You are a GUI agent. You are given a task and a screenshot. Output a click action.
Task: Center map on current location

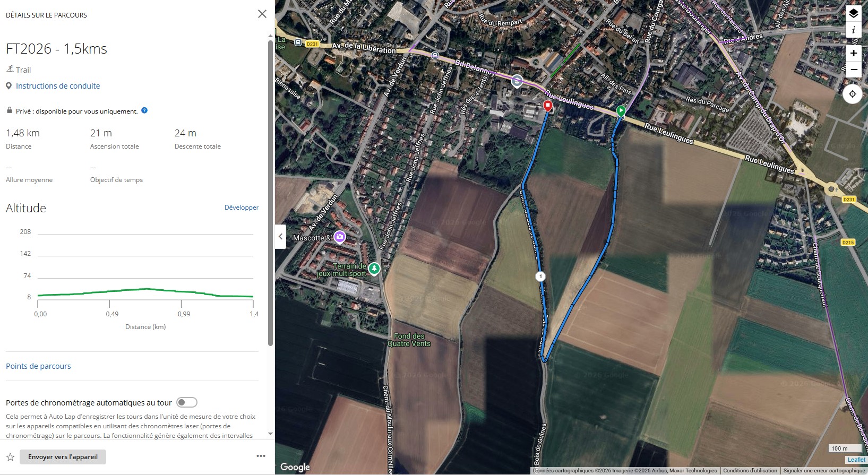click(x=852, y=94)
